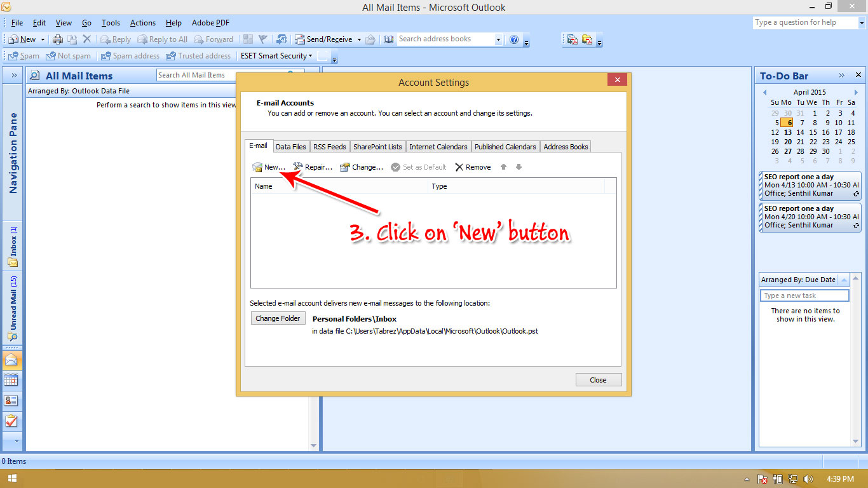Click the Remove icon for the email account
The width and height of the screenshot is (868, 488).
pyautogui.click(x=472, y=166)
